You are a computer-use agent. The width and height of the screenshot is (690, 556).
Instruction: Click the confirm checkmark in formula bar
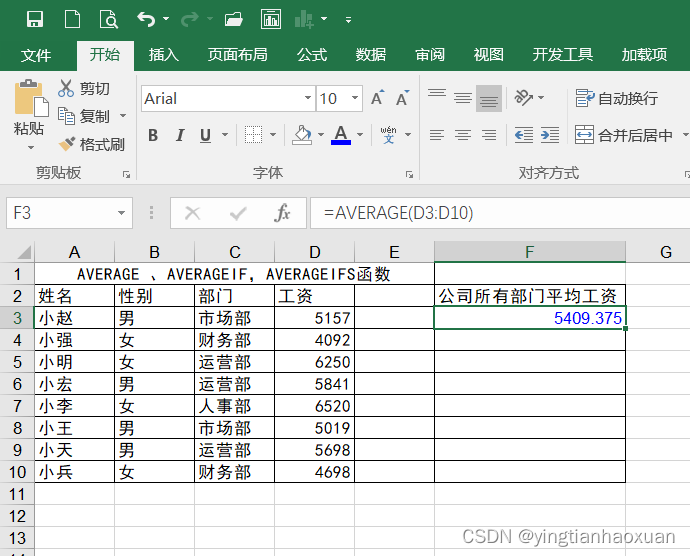pyautogui.click(x=238, y=214)
